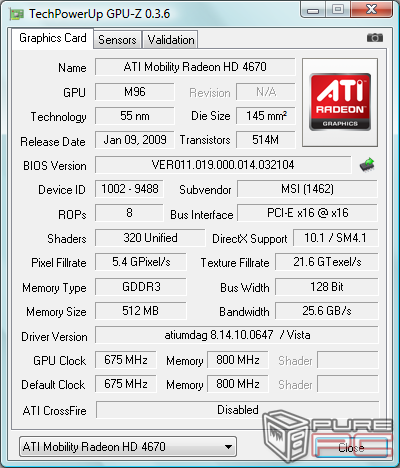400x468 pixels.
Task: Click the 'Bus Interface' label
Action: [202, 215]
